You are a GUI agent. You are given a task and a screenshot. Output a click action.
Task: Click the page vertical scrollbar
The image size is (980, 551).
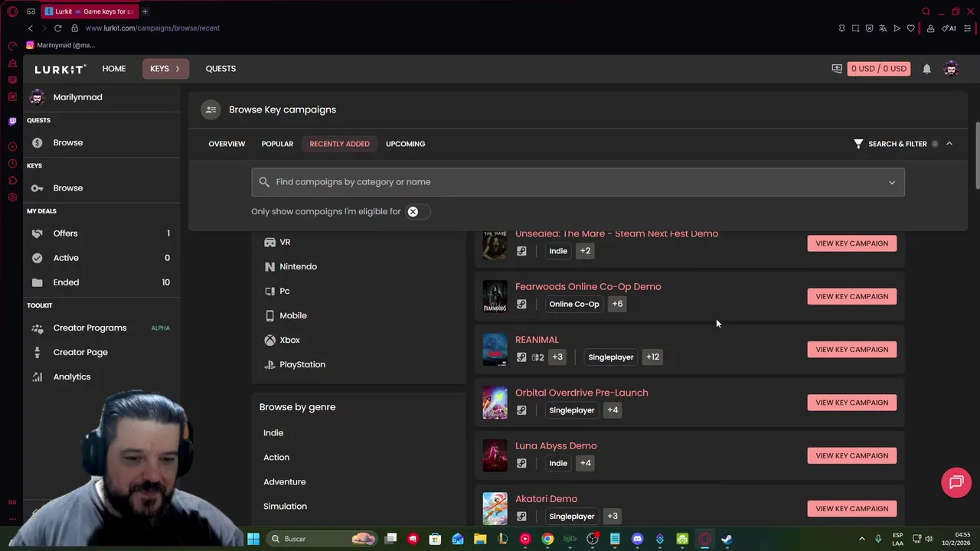pyautogui.click(x=976, y=156)
